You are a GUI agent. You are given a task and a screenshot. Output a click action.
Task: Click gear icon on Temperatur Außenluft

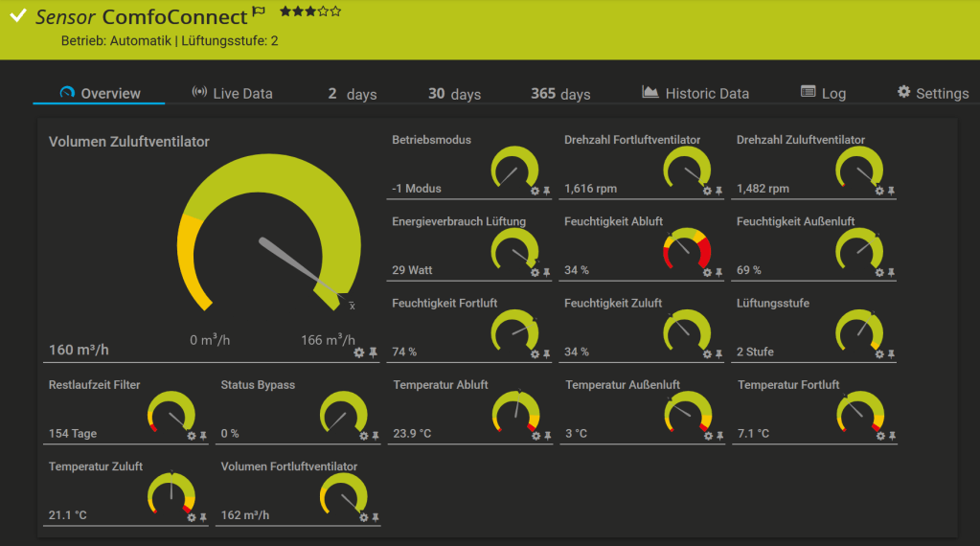pos(708,436)
